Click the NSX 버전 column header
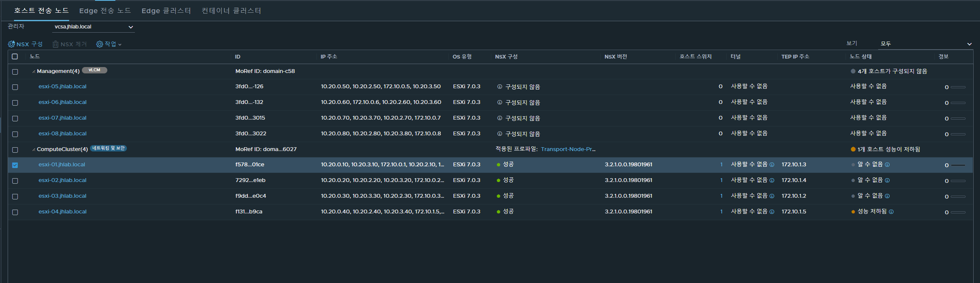This screenshot has height=283, width=980. (x=616, y=57)
